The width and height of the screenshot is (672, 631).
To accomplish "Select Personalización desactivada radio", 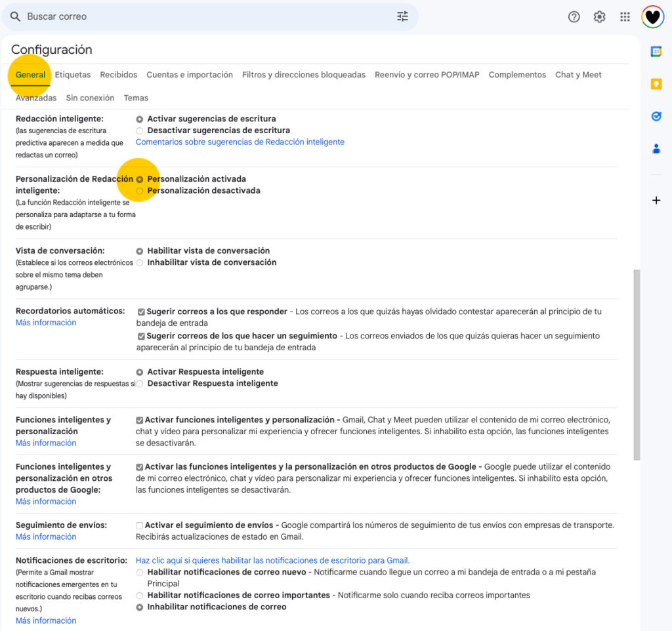I will [140, 191].
